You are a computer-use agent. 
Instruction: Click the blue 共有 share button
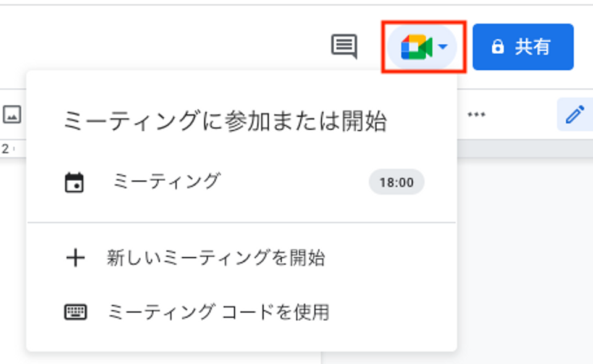(523, 47)
